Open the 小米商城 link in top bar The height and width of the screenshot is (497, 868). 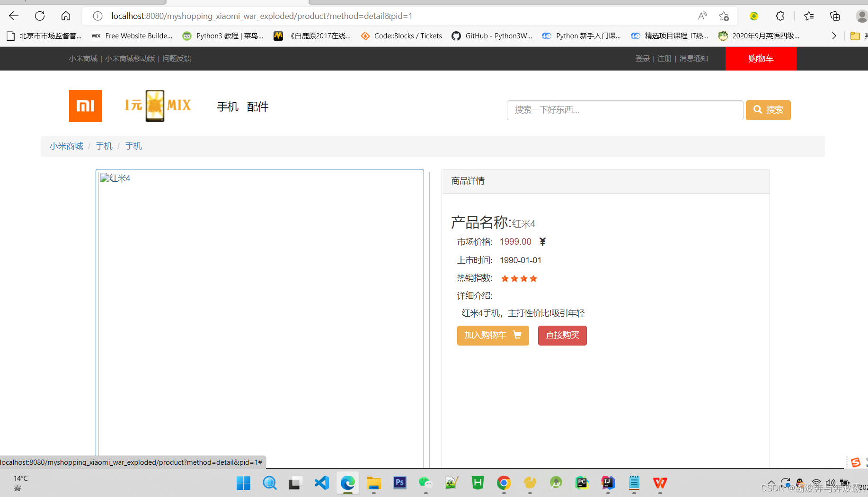click(x=83, y=59)
